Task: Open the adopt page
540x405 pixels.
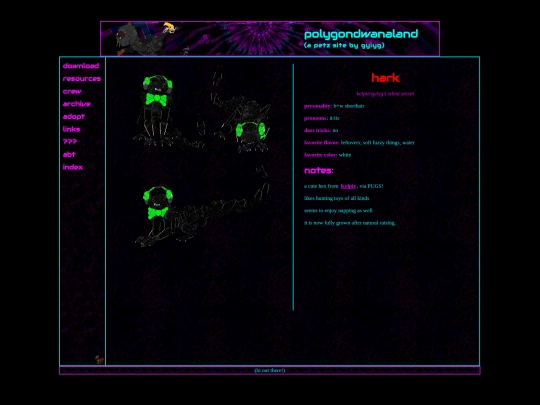Action: pyautogui.click(x=74, y=116)
